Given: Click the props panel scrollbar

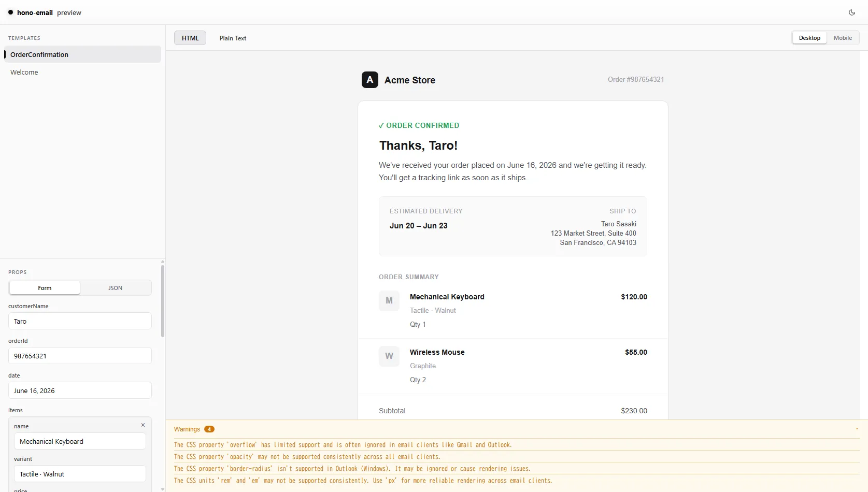Looking at the screenshot, I should point(163,301).
